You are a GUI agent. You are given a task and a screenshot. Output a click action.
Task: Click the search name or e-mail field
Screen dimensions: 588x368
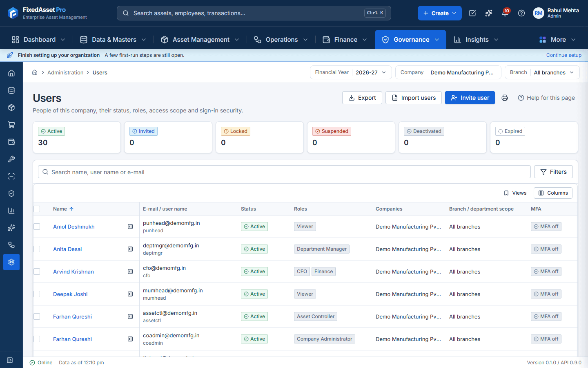pyautogui.click(x=284, y=172)
